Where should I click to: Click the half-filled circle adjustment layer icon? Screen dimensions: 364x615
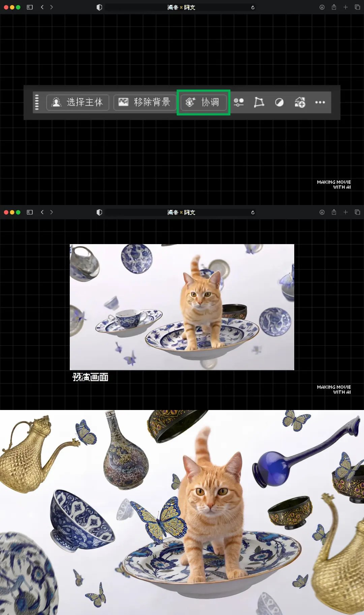click(x=279, y=102)
